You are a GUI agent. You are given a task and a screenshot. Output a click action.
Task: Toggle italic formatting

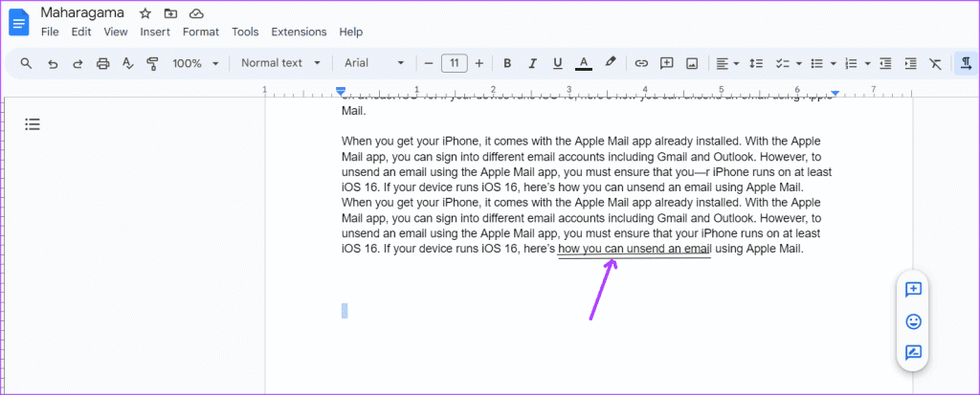click(533, 63)
